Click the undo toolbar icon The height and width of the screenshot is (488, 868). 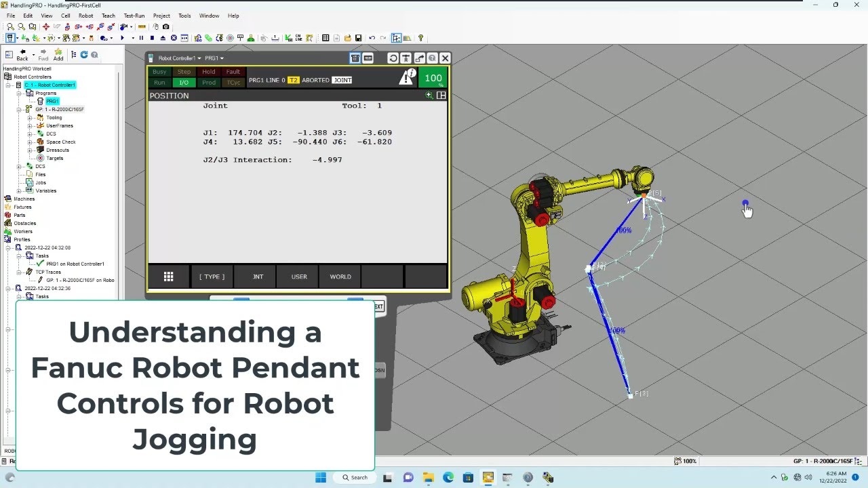click(372, 38)
